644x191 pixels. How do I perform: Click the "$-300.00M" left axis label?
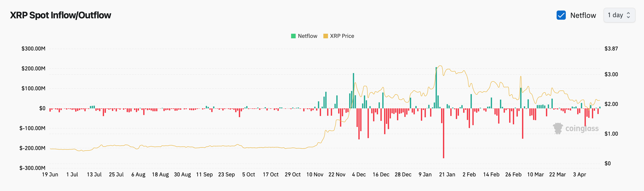coord(32,168)
